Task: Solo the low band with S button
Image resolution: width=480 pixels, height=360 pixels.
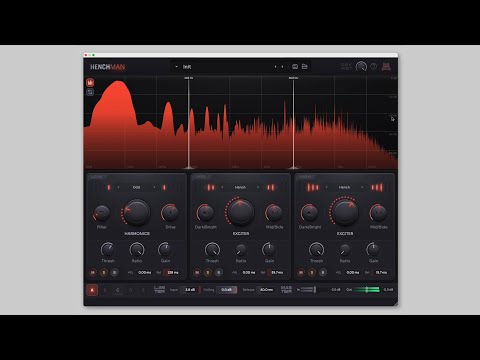Action: pyautogui.click(x=104, y=272)
